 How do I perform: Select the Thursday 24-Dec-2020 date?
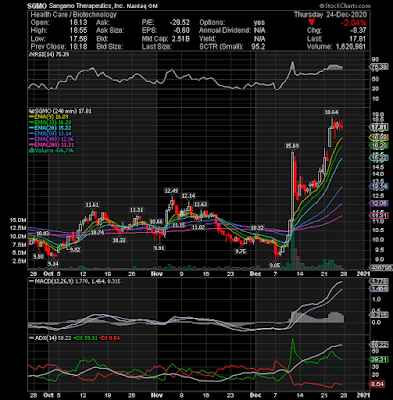coord(330,15)
